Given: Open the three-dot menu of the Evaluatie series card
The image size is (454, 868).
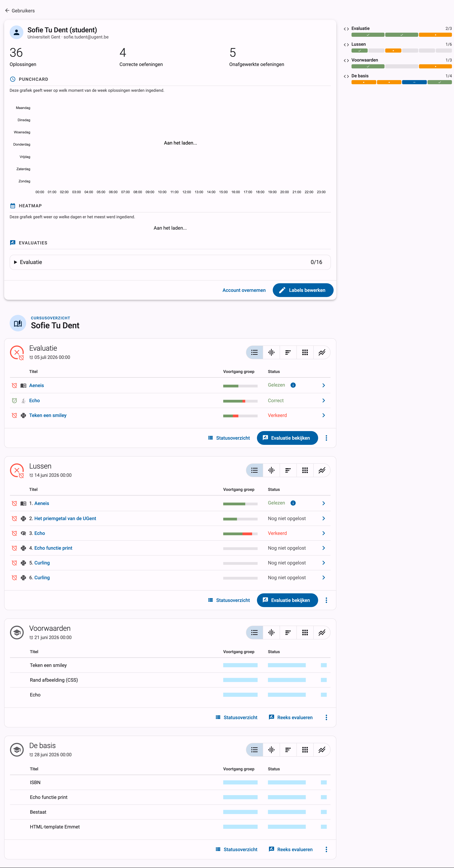Looking at the screenshot, I should click(326, 438).
